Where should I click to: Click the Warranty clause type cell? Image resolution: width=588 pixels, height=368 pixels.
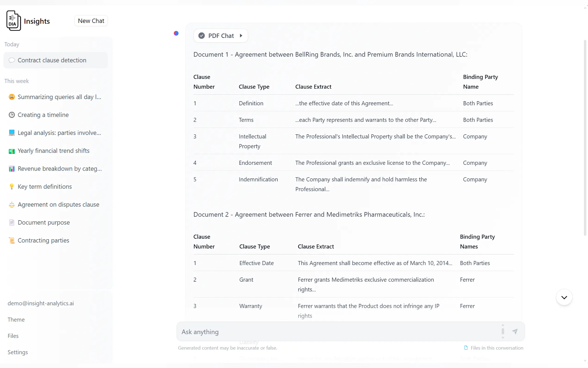tap(250, 306)
